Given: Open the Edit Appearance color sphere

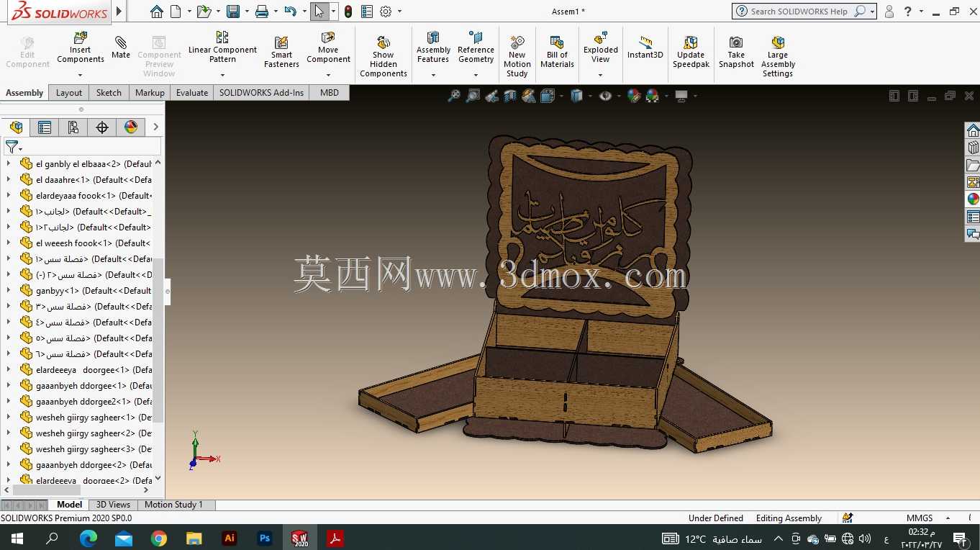Looking at the screenshot, I should pos(634,96).
